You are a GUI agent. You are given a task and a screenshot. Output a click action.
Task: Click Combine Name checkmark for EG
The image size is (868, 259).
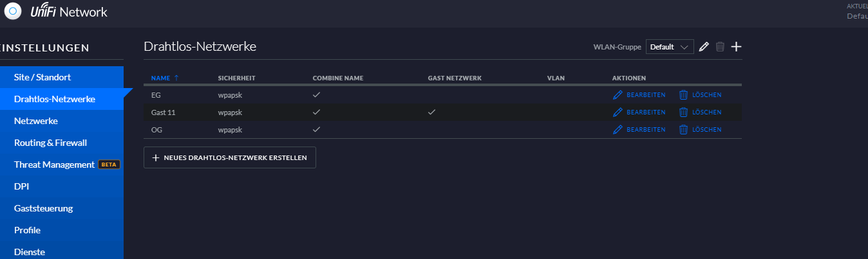316,94
